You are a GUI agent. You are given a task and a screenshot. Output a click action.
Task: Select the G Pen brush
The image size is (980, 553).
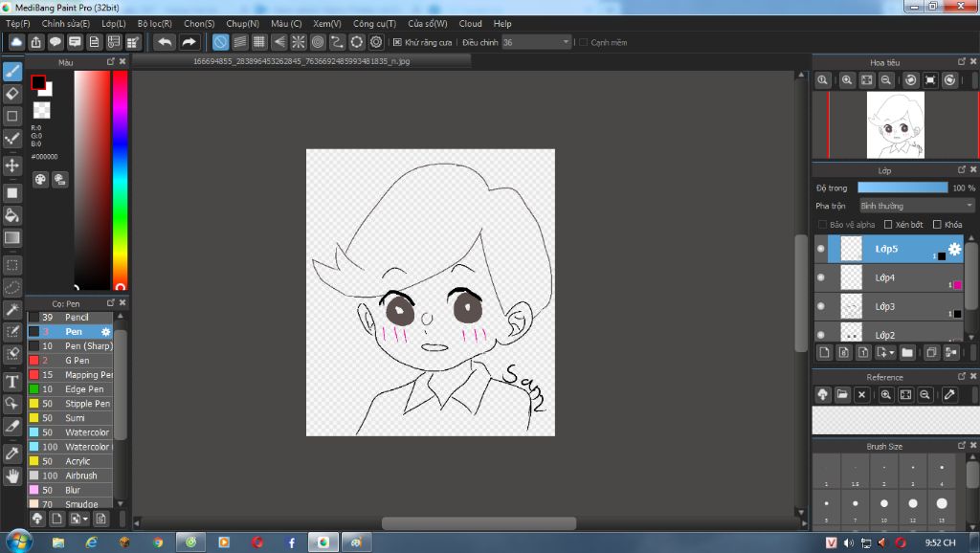click(71, 361)
